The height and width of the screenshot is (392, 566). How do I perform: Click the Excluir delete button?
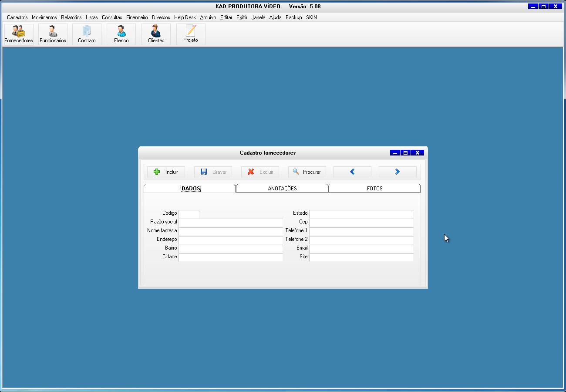pos(260,172)
